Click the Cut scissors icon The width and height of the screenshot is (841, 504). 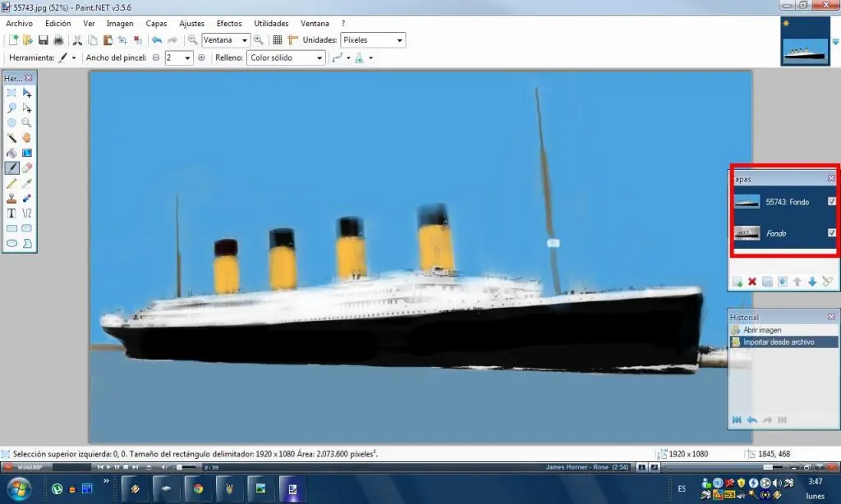point(77,40)
